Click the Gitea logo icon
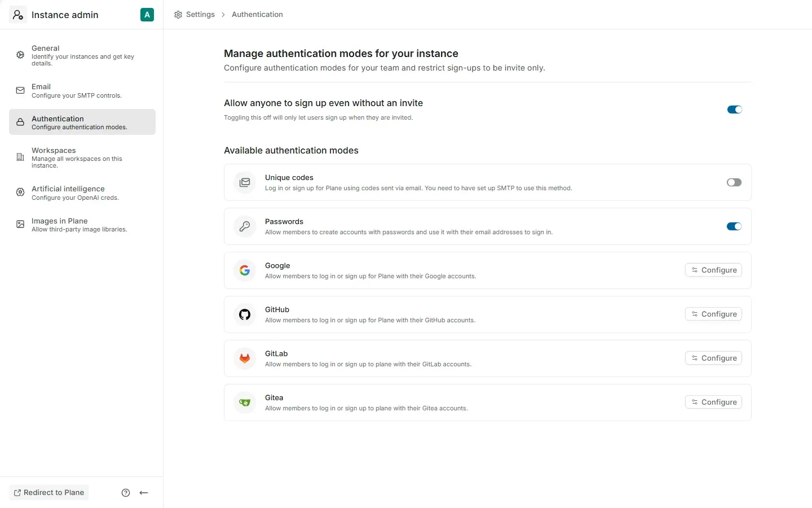The height and width of the screenshot is (508, 812). pos(245,402)
